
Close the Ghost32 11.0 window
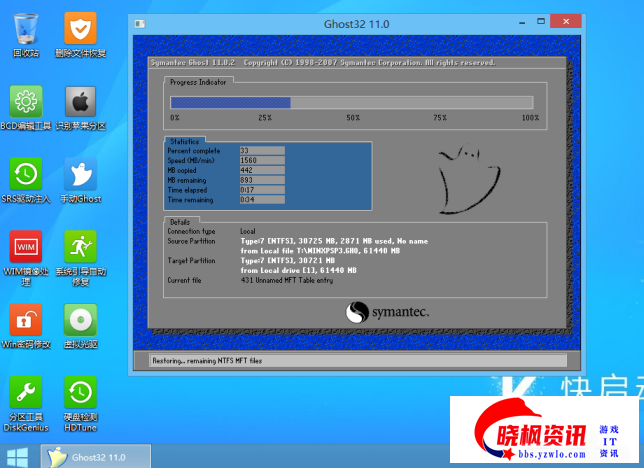coord(568,21)
